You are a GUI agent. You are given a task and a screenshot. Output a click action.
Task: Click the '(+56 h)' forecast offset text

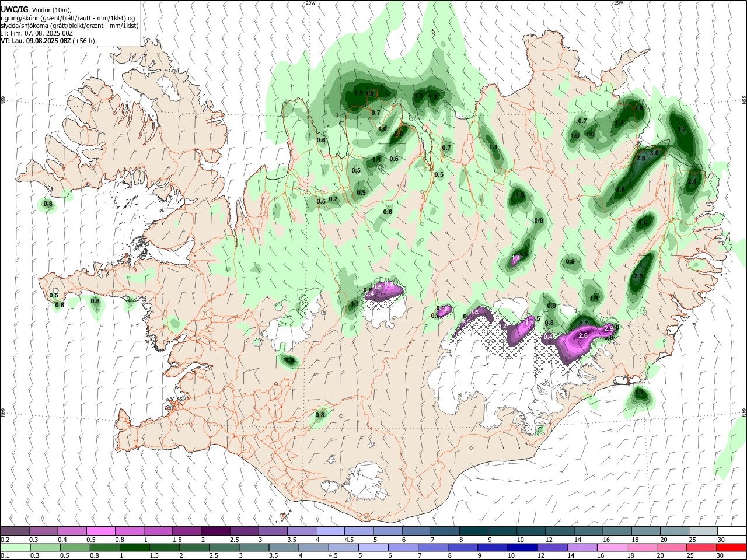point(84,41)
